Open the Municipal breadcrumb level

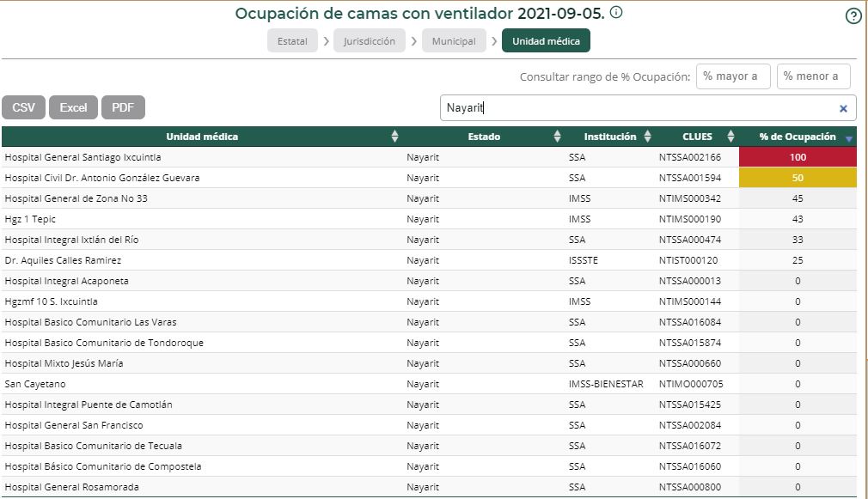tap(454, 40)
